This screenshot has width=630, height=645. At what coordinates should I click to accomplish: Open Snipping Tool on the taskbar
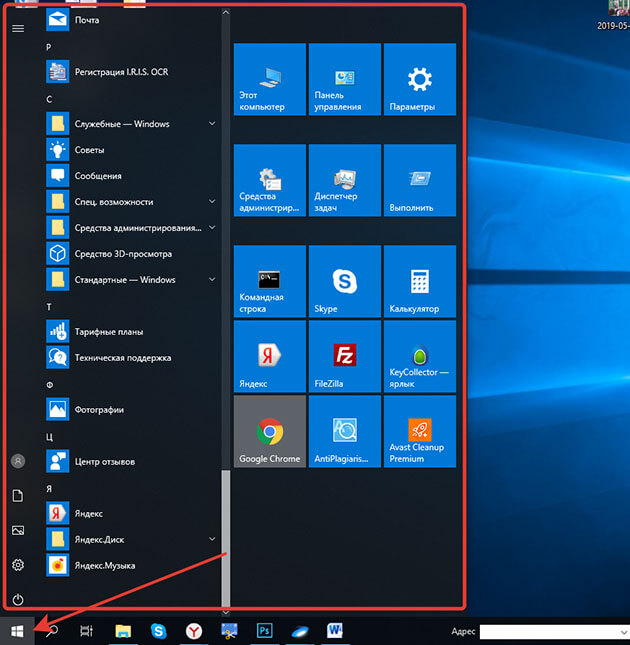(229, 631)
